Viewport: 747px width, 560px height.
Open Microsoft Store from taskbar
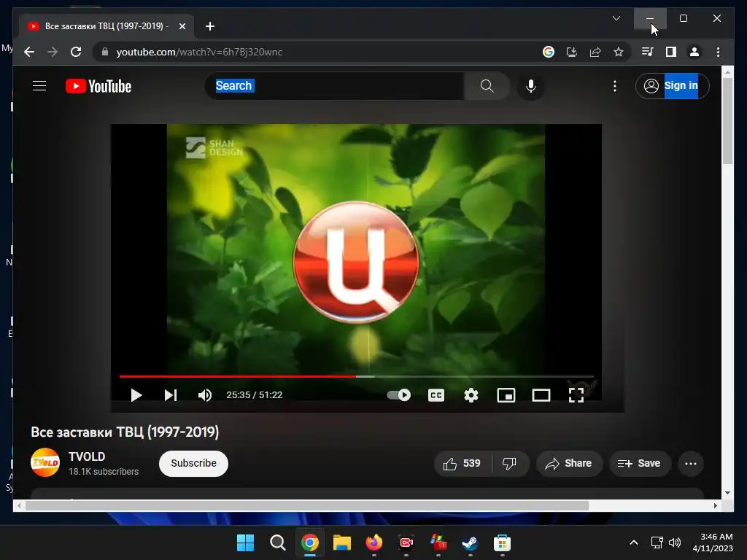coord(502,542)
